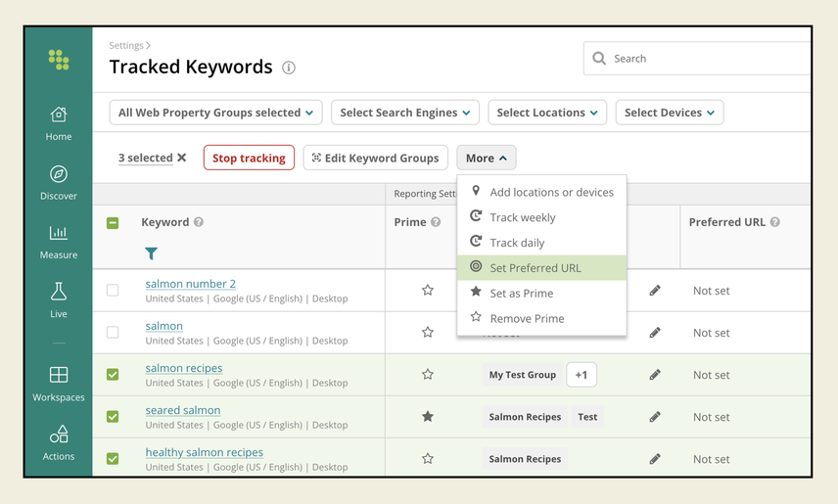Click help icon next to Preferred URL header
Screen dimensions: 838x504
775,222
